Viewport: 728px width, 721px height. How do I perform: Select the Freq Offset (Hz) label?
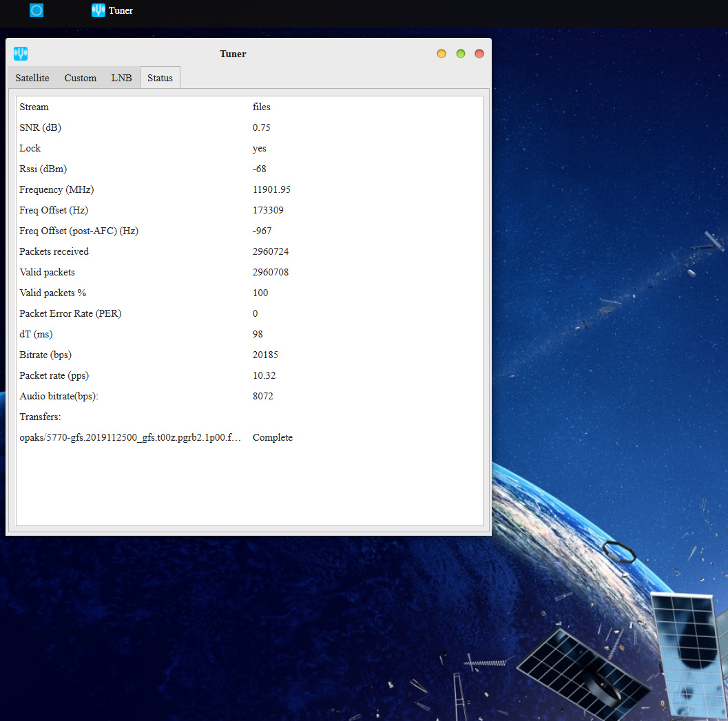pos(54,210)
